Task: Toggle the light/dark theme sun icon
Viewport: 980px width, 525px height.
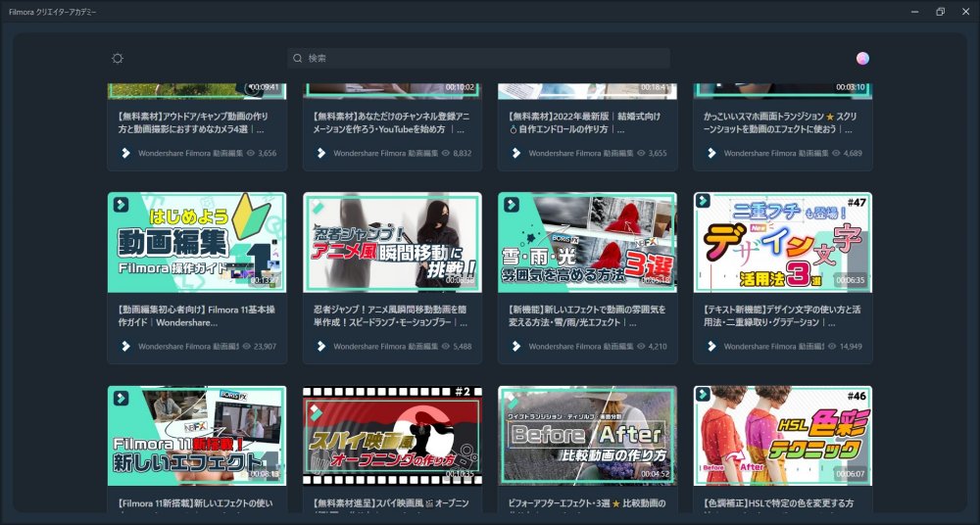Action: (x=118, y=58)
